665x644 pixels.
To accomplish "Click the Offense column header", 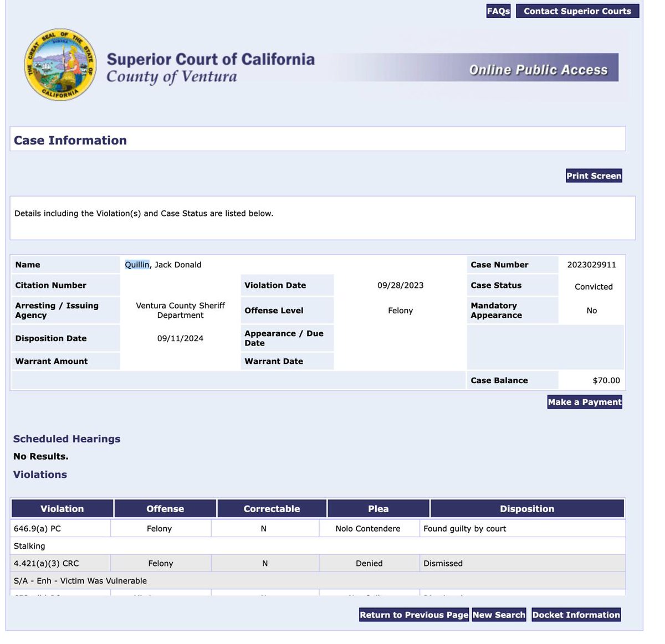I will click(165, 509).
